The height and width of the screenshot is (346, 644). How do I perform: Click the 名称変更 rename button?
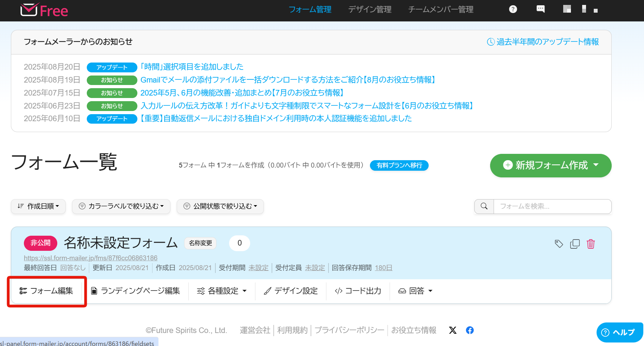pyautogui.click(x=200, y=243)
